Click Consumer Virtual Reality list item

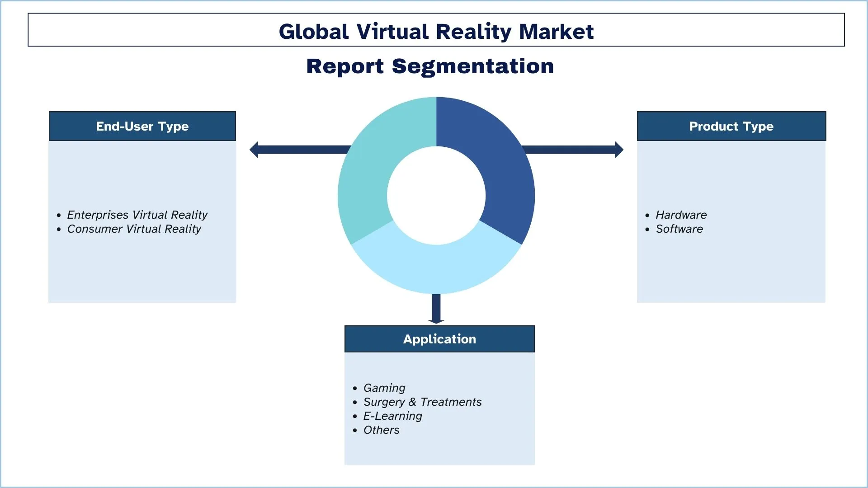click(134, 229)
